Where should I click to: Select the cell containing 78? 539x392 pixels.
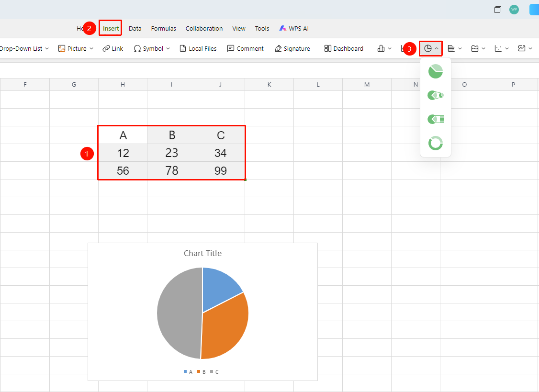click(x=171, y=170)
